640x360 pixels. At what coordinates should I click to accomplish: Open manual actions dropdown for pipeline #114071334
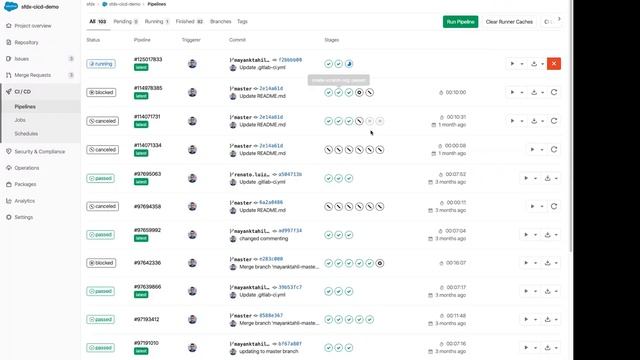(x=537, y=149)
